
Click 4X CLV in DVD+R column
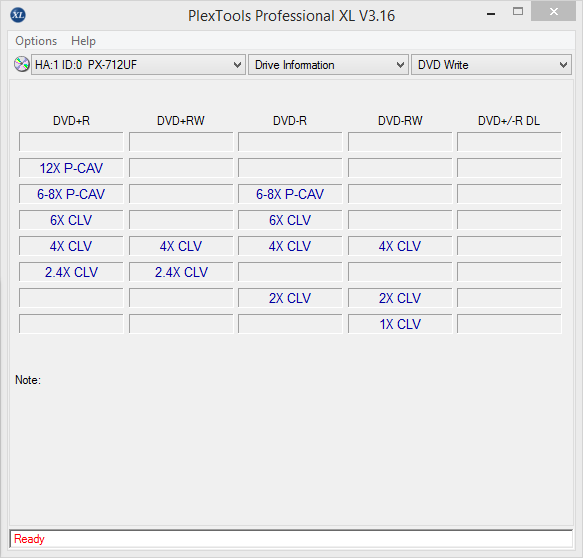71,246
